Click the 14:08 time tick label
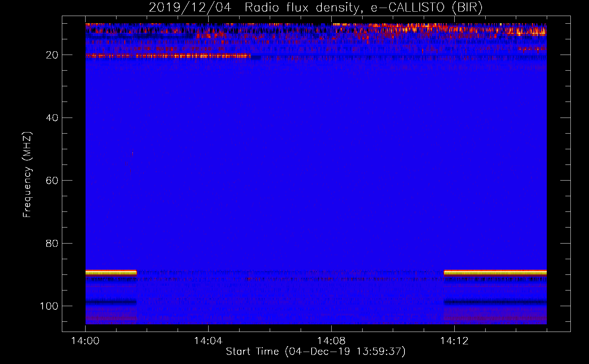 click(x=331, y=341)
